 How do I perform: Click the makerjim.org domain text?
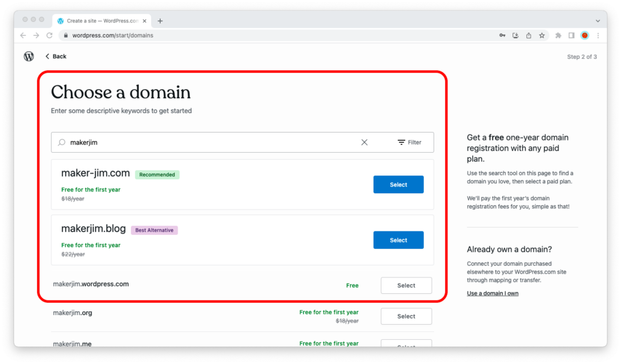(x=73, y=313)
